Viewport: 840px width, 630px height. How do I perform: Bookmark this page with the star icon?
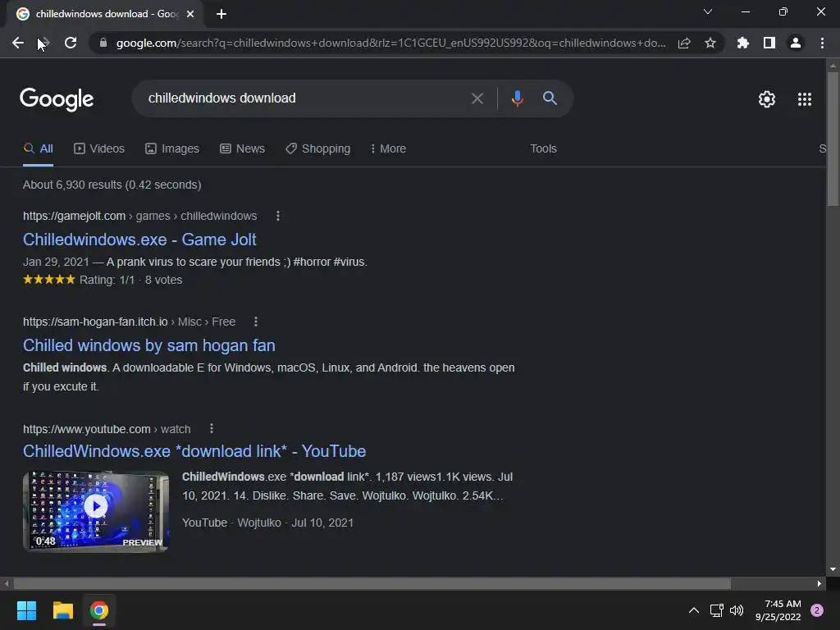(x=710, y=43)
